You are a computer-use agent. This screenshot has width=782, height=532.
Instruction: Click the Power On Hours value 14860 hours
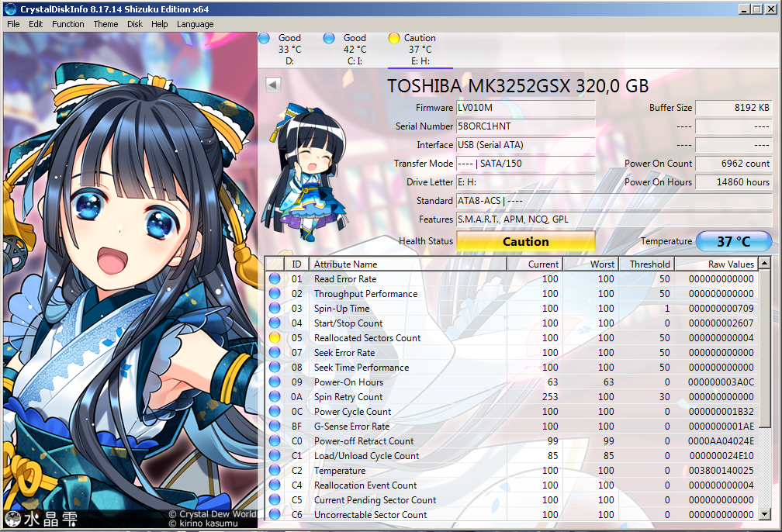734,182
